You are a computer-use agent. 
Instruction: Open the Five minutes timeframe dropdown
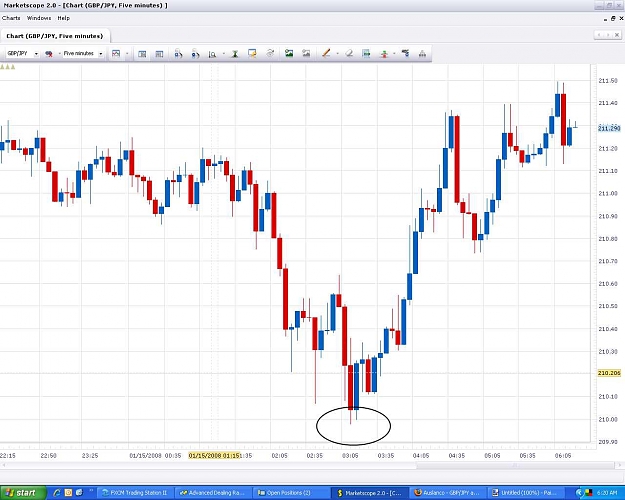[100, 54]
